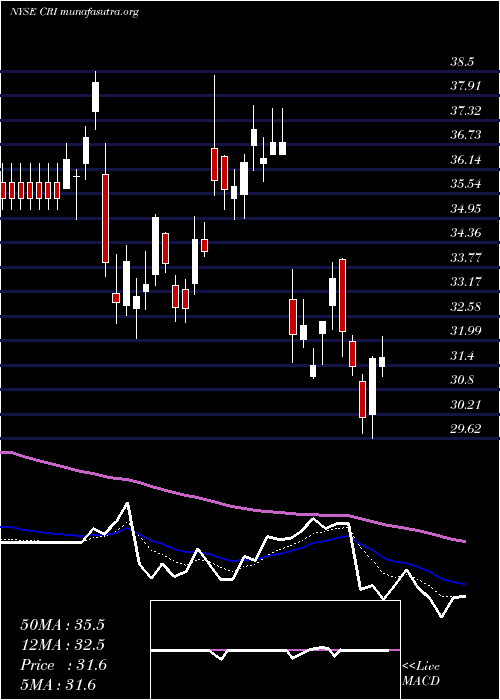The image size is (500, 700).
Task: Click the 33.77 price axis label
Action: (466, 258)
